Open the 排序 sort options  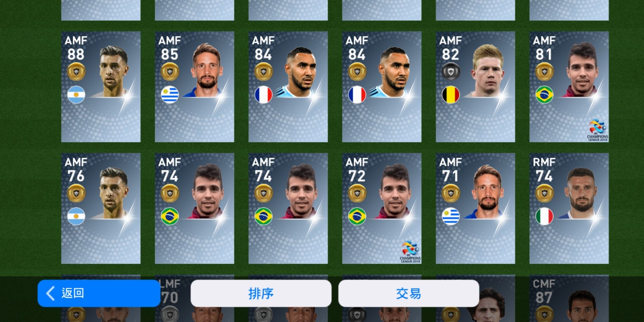click(261, 293)
